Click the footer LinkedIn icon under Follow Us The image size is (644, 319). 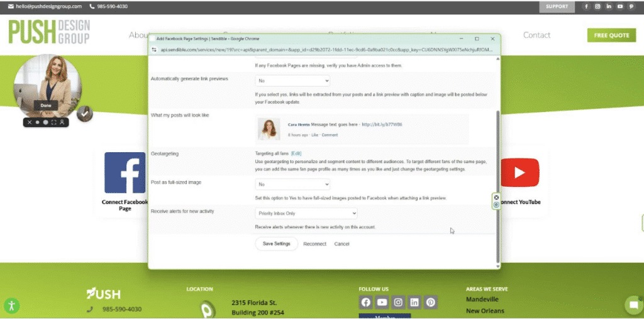click(414, 303)
